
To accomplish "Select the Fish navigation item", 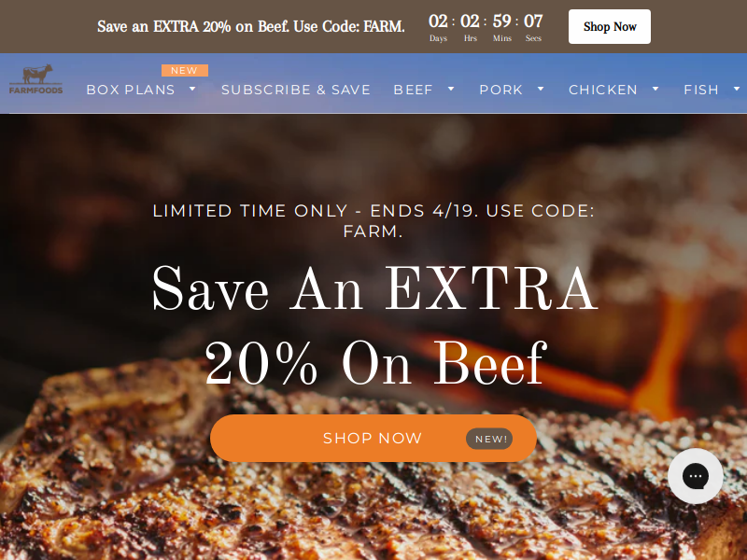I will click(x=701, y=90).
